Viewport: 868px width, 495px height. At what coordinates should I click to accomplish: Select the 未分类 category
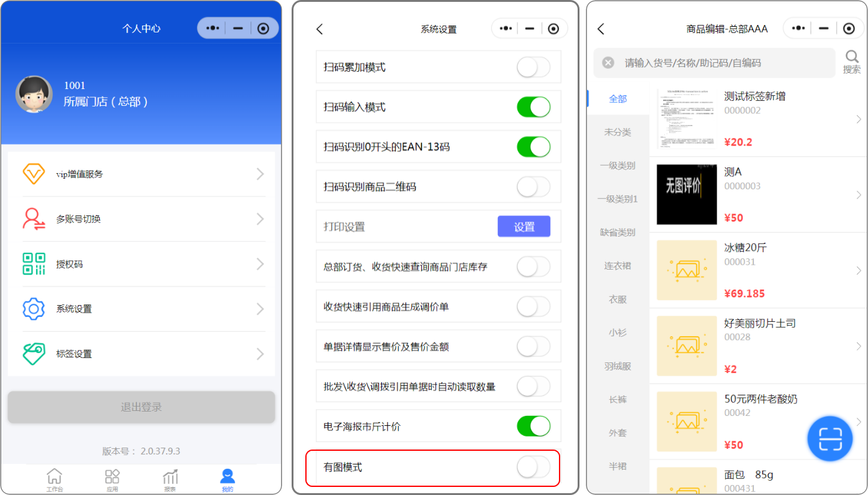tap(618, 132)
